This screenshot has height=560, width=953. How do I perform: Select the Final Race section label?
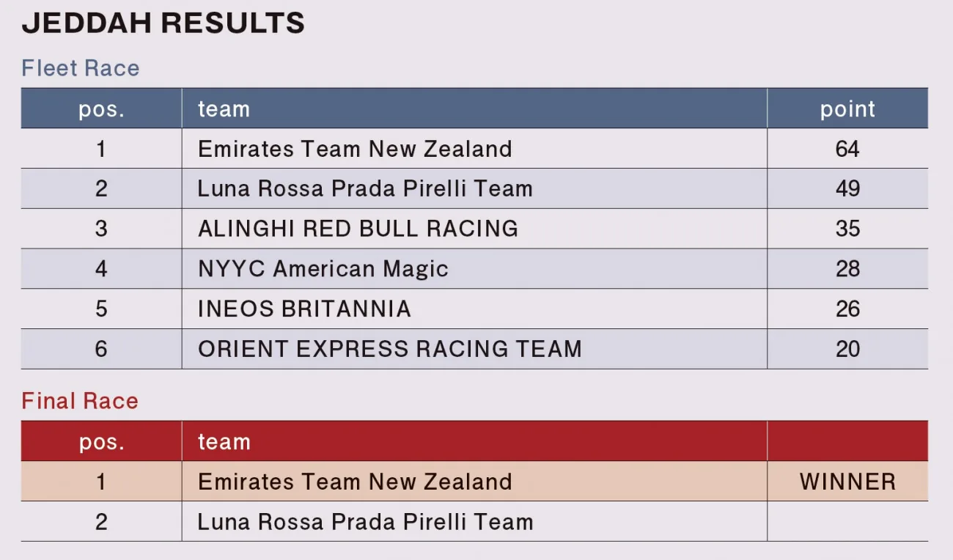coord(80,401)
